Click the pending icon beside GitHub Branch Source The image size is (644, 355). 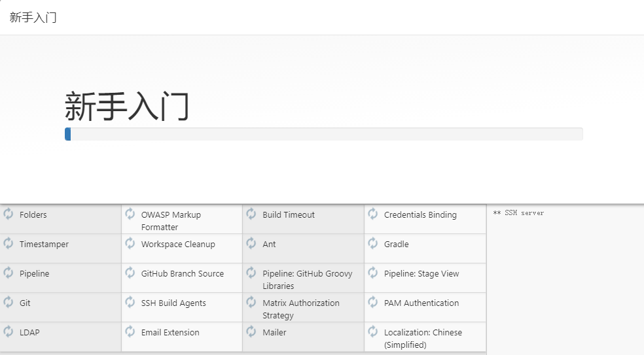[130, 273]
